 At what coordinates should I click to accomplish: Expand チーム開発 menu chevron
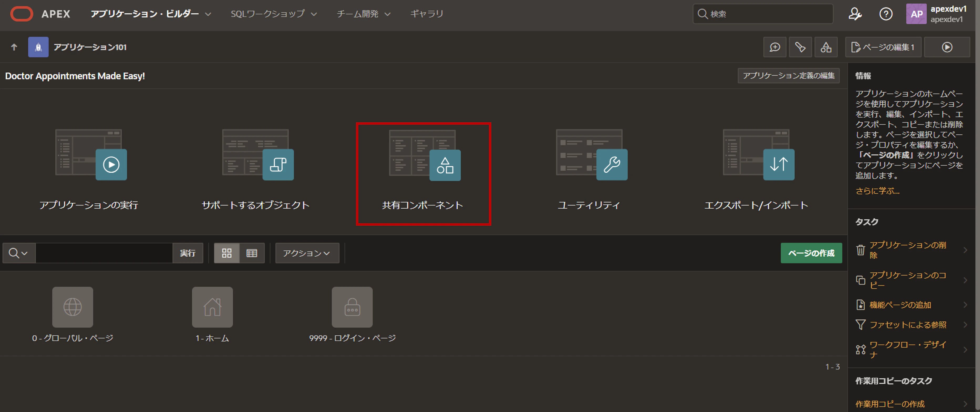point(388,14)
